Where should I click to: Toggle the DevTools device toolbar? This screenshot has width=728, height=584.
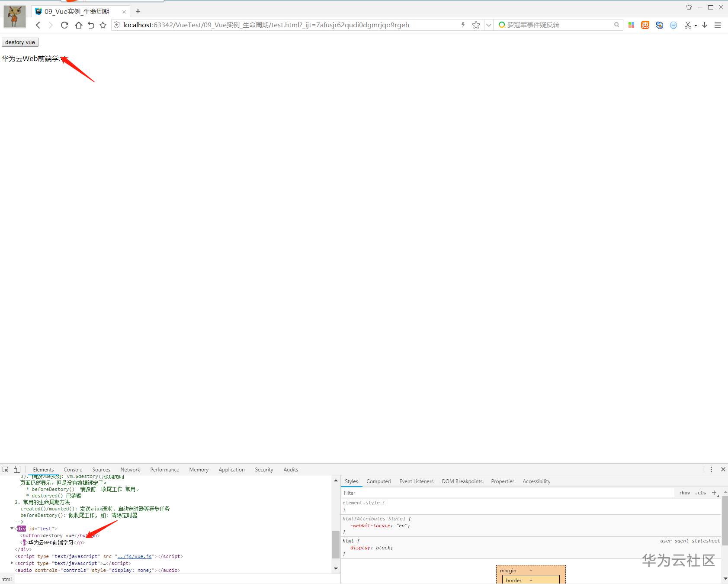(17, 469)
